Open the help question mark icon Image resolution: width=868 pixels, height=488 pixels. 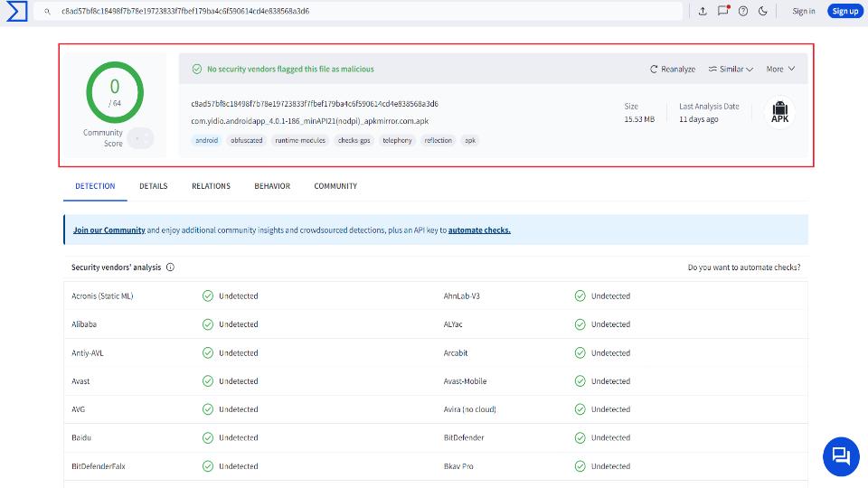pyautogui.click(x=743, y=11)
